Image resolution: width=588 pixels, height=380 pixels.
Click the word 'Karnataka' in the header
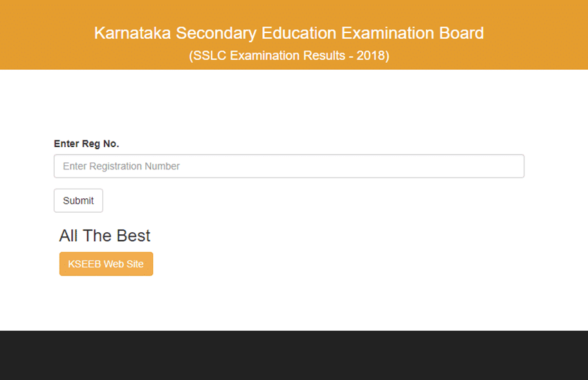pos(131,33)
